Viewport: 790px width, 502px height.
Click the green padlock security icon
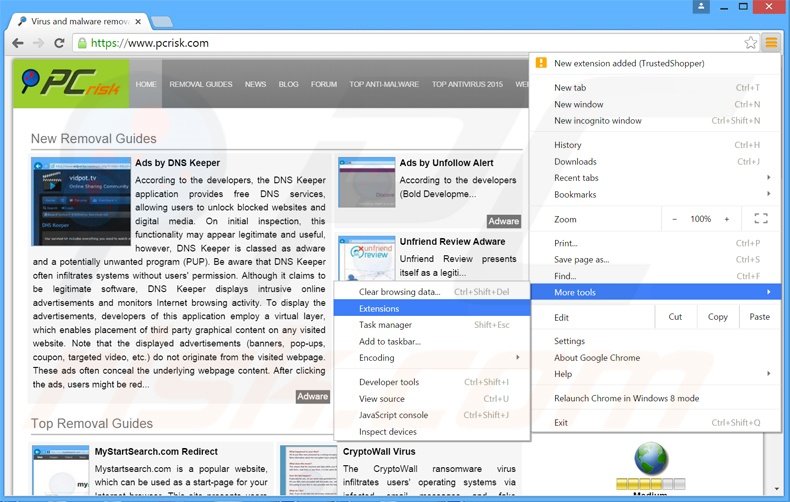pos(82,43)
